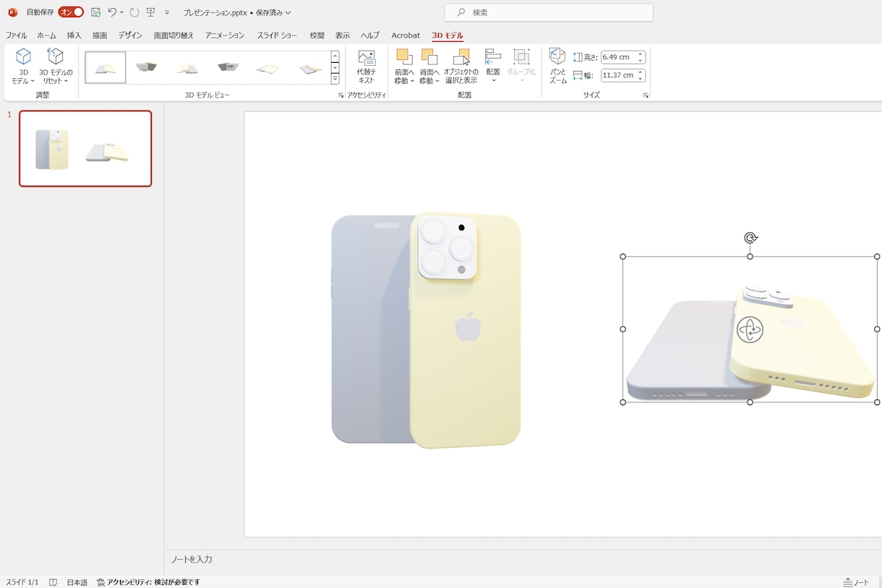
Task: Click the 3D rotate control on the model
Action: 750,330
